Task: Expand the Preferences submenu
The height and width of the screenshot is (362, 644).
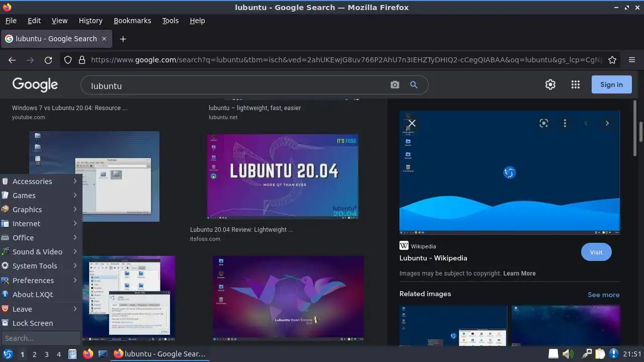Action: (41, 280)
